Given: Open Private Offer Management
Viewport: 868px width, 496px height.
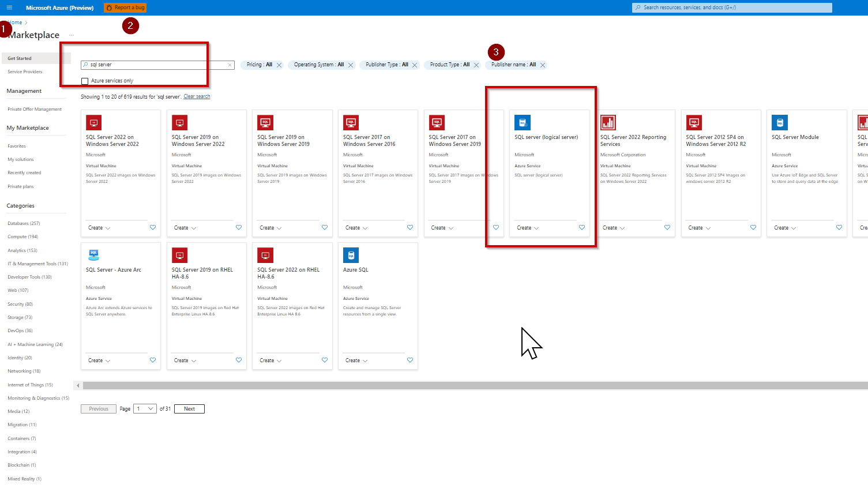Looking at the screenshot, I should (35, 109).
